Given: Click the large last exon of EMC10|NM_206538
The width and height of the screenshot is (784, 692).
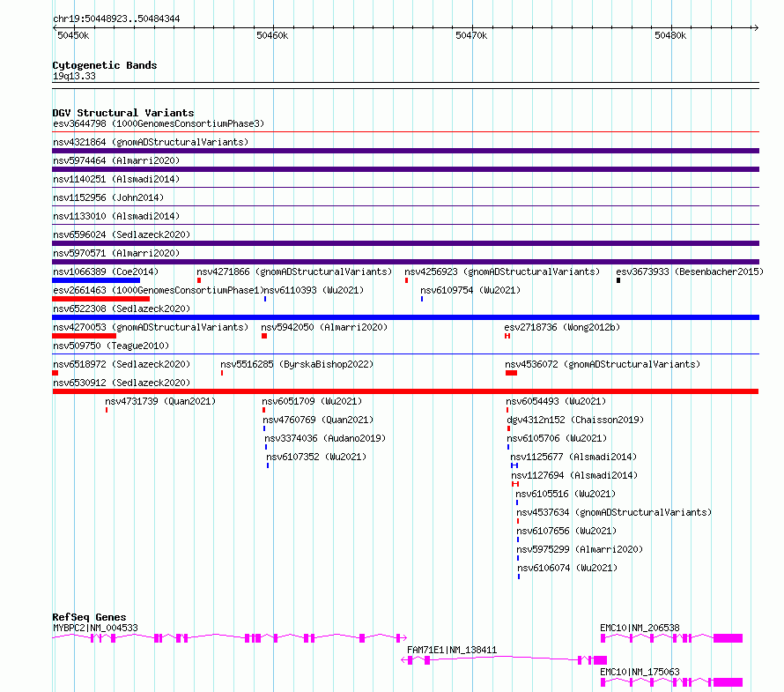Looking at the screenshot, I should pos(728,638).
